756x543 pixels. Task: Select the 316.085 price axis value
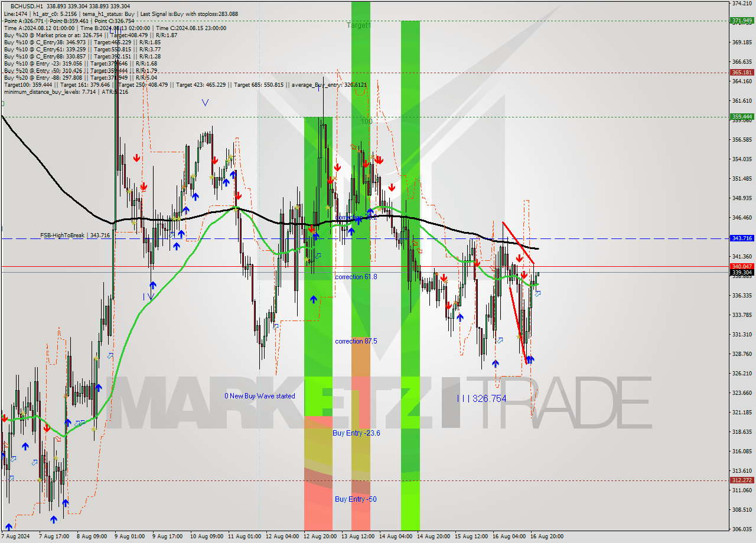742,452
